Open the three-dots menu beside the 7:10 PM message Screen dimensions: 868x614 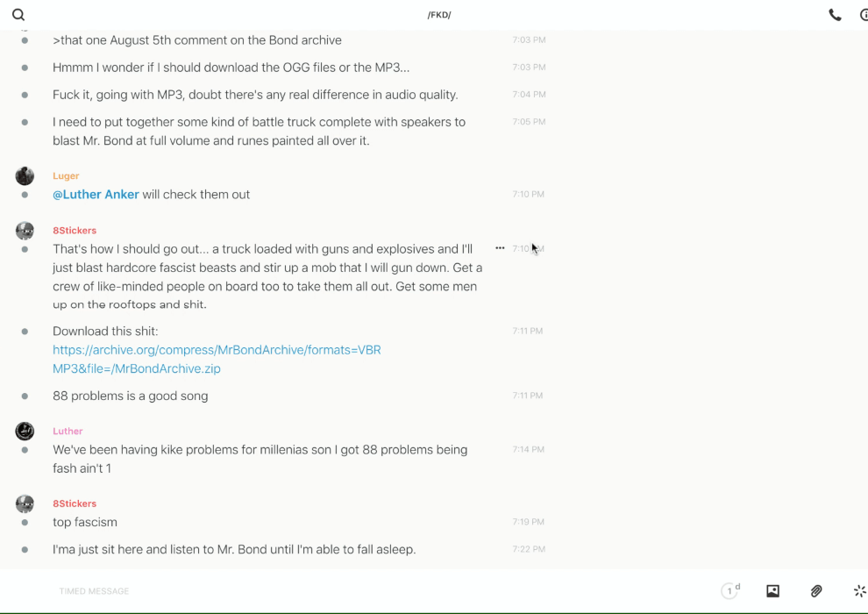[500, 248]
